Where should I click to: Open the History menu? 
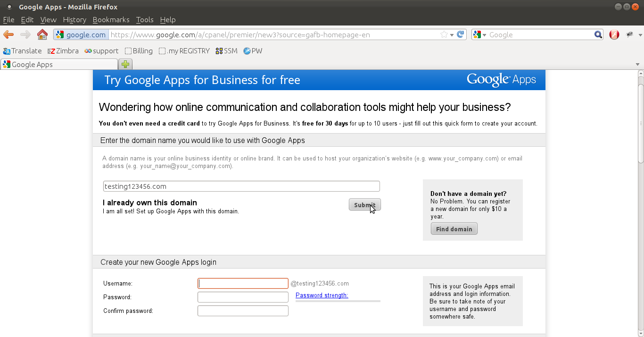(74, 20)
